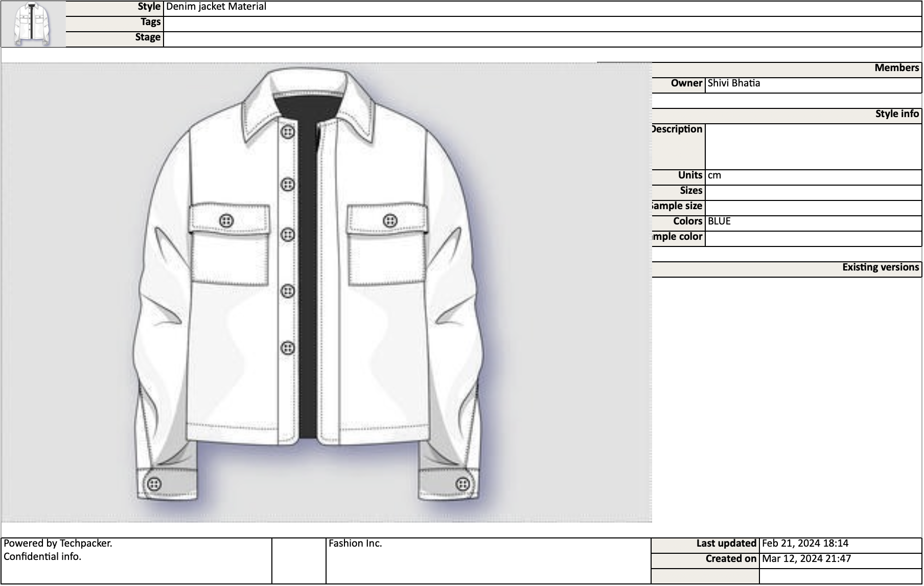Click the Members section header

[897, 67]
